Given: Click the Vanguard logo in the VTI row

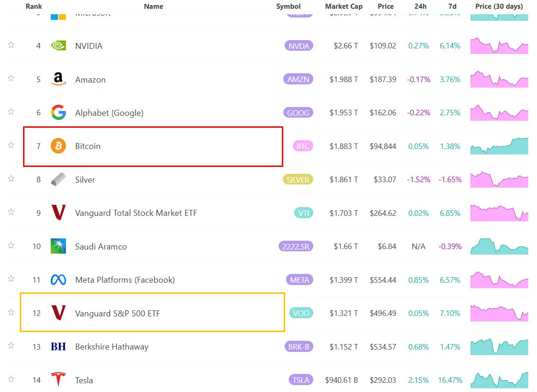Looking at the screenshot, I should click(58, 212).
